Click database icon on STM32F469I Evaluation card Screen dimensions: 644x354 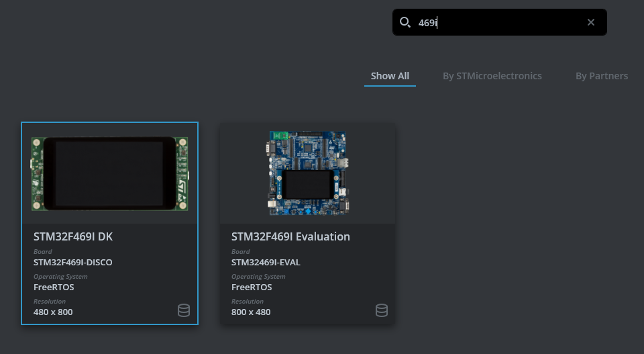(381, 310)
